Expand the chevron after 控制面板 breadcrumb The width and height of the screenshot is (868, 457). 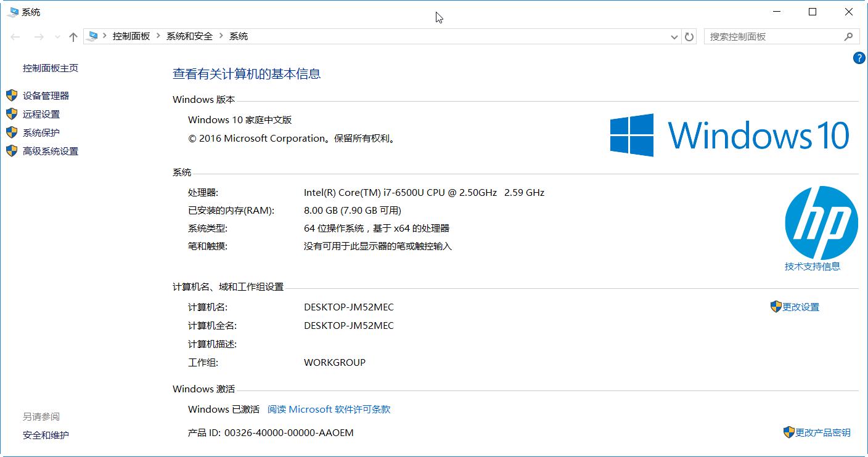pyautogui.click(x=158, y=36)
